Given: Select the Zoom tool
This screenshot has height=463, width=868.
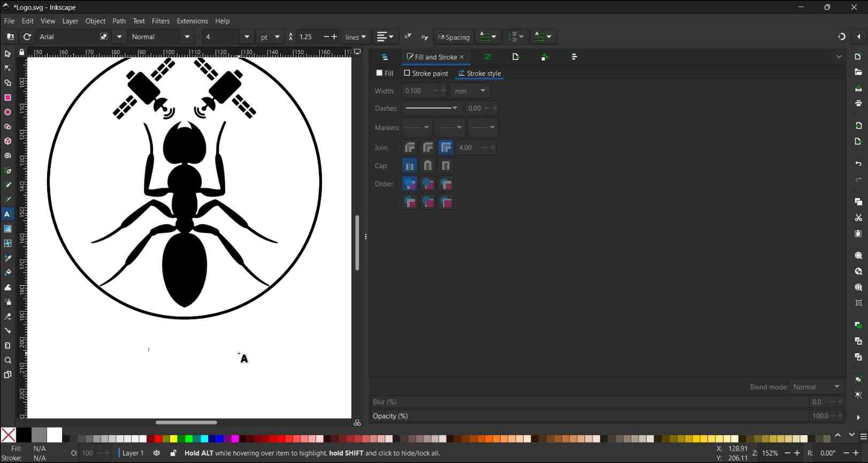Looking at the screenshot, I should click(x=7, y=360).
